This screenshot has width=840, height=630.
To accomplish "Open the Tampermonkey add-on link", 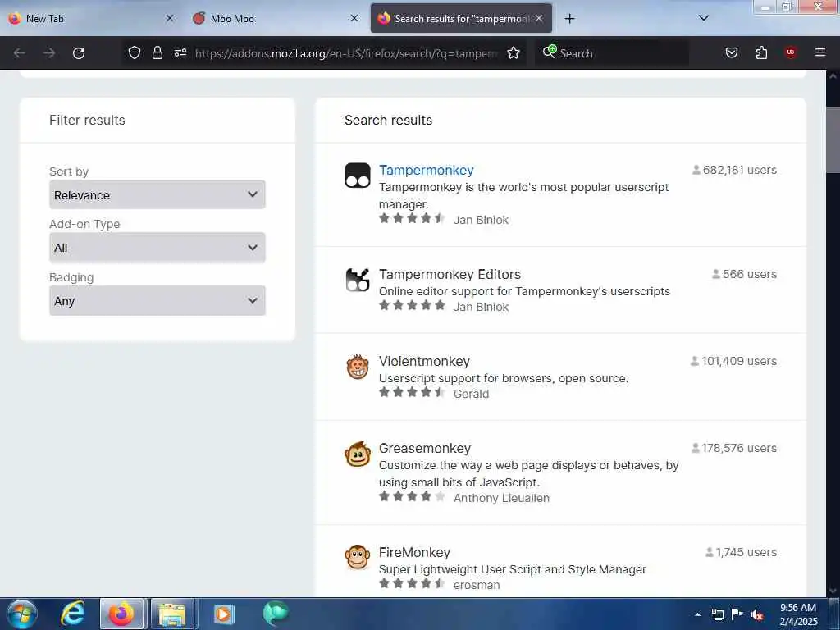I will click(x=426, y=170).
